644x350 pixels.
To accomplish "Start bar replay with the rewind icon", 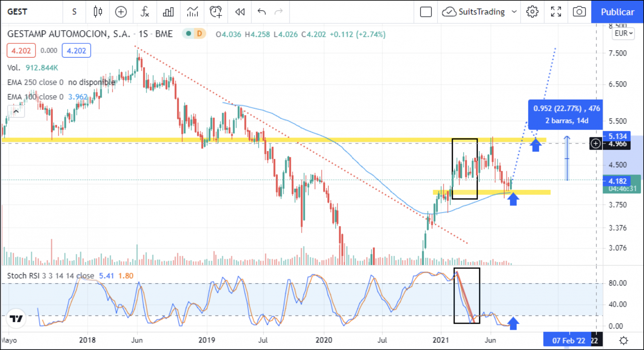I will click(239, 12).
